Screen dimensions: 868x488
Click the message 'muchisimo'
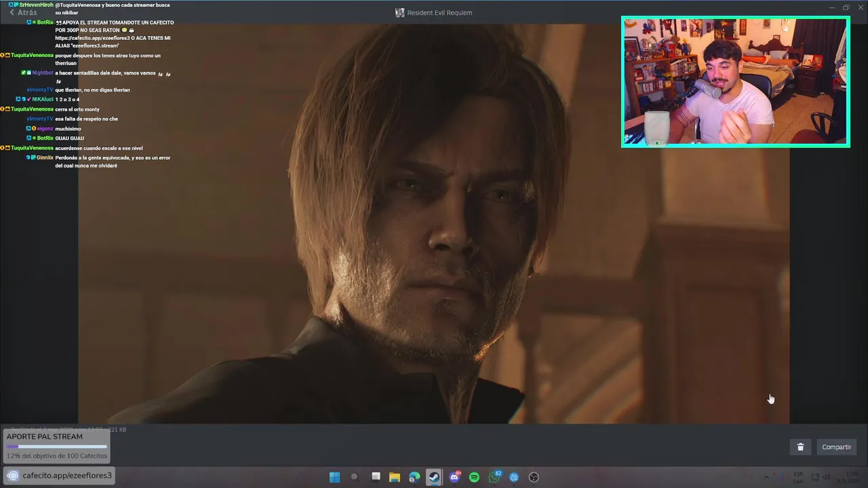coord(68,128)
